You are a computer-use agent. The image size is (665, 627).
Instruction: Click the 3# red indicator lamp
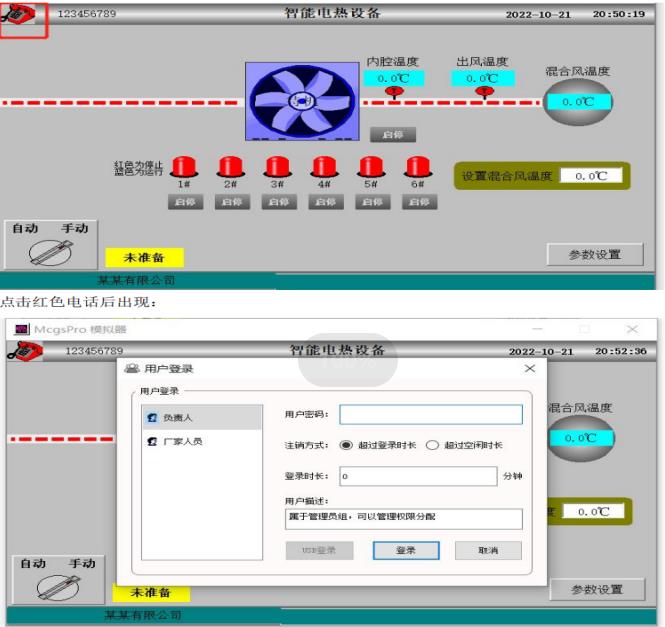277,166
